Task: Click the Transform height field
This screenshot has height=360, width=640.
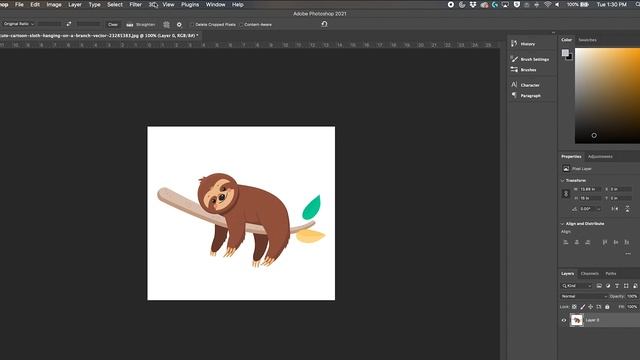Action: coord(590,198)
